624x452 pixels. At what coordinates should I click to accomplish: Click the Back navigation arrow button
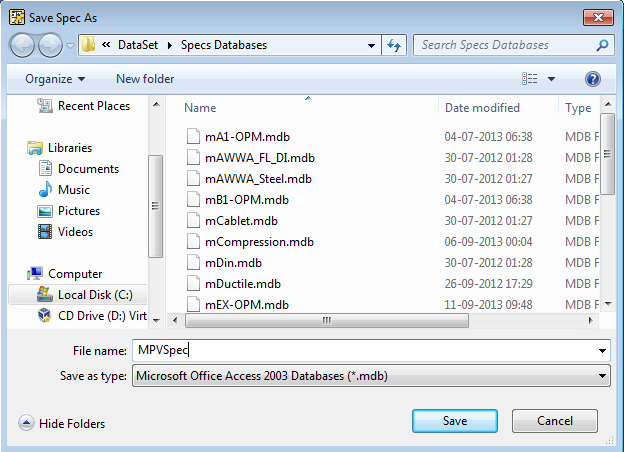pyautogui.click(x=22, y=45)
